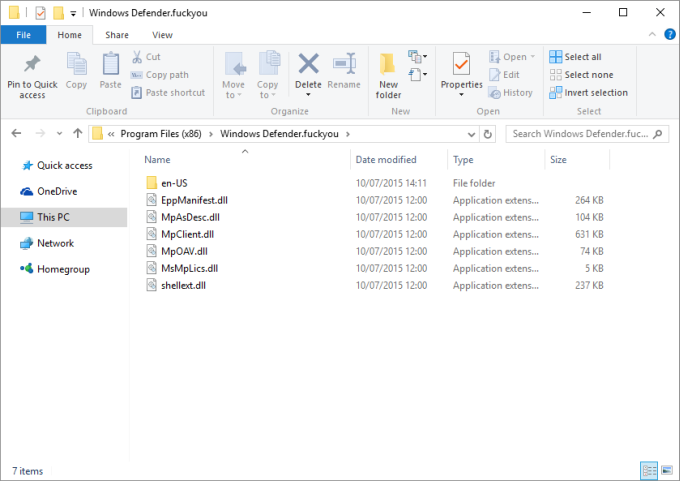Switch to the View ribbon tab

click(162, 35)
